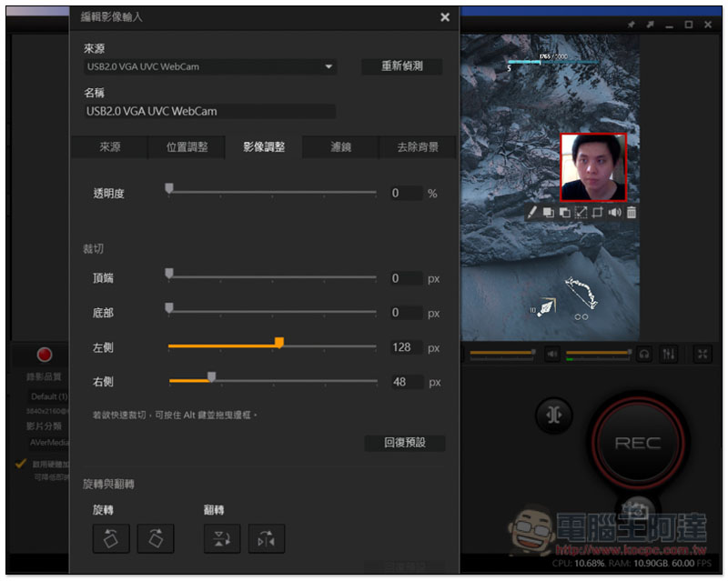Select the webcam overlay thumbnail
The image size is (728, 581).
click(x=593, y=167)
